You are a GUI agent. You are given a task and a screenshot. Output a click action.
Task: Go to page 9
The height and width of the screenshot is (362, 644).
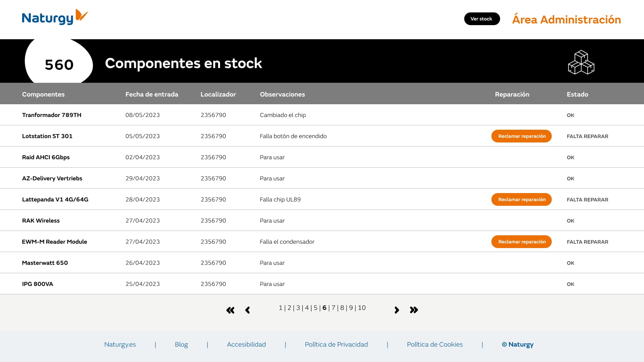click(351, 308)
